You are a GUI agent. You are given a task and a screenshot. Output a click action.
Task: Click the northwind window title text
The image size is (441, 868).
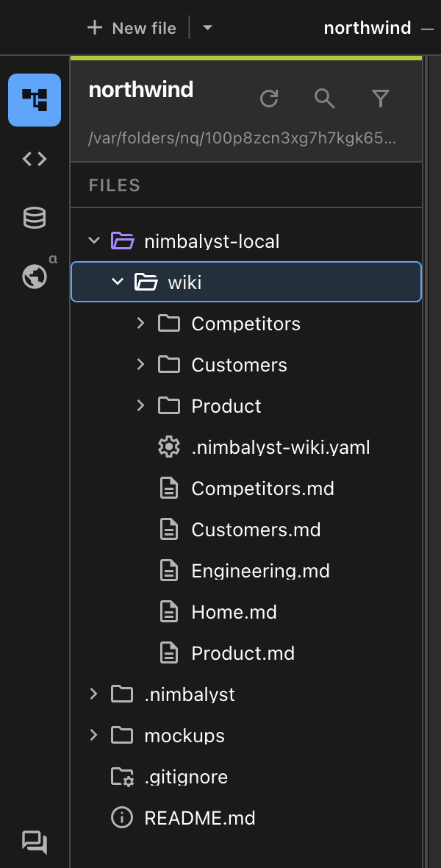coord(367,28)
